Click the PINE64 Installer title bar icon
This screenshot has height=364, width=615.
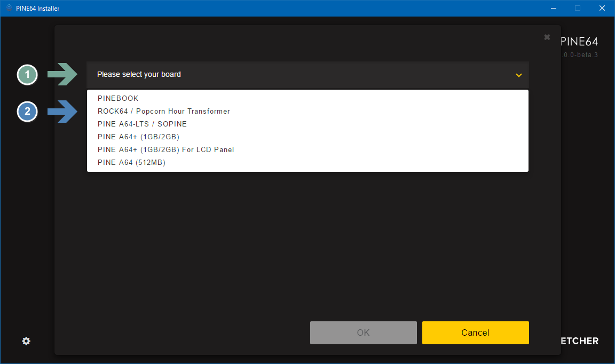(x=9, y=8)
